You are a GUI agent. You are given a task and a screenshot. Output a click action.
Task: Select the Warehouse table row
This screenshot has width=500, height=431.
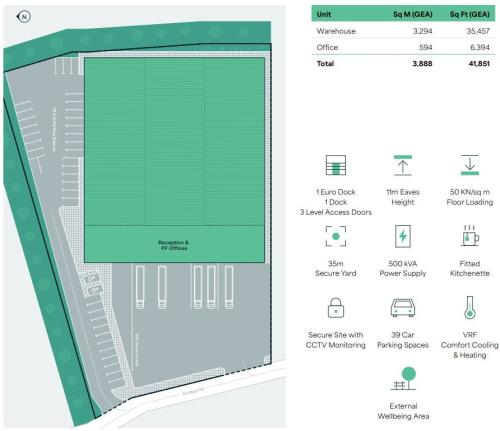point(403,31)
